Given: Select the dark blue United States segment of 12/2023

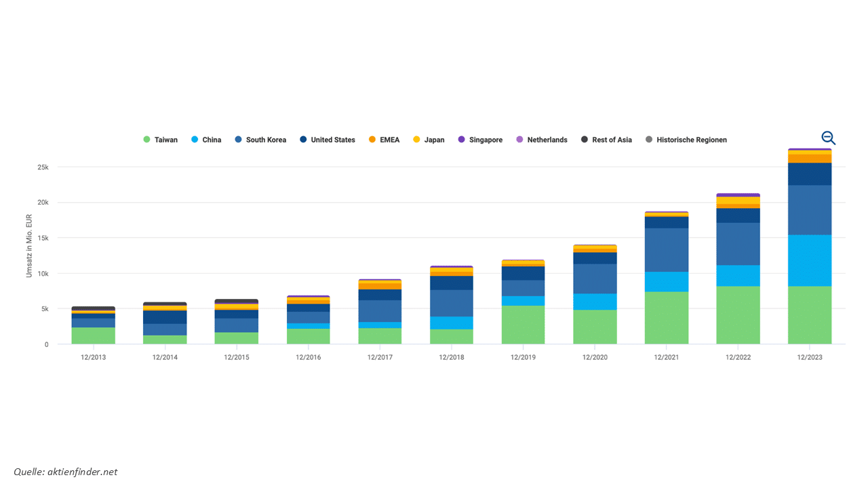Looking at the screenshot, I should pyautogui.click(x=810, y=174).
